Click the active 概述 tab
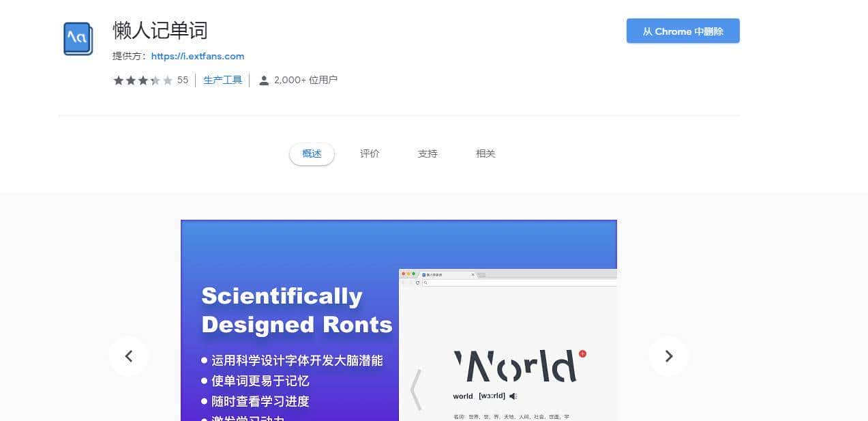The image size is (868, 421). coord(312,154)
